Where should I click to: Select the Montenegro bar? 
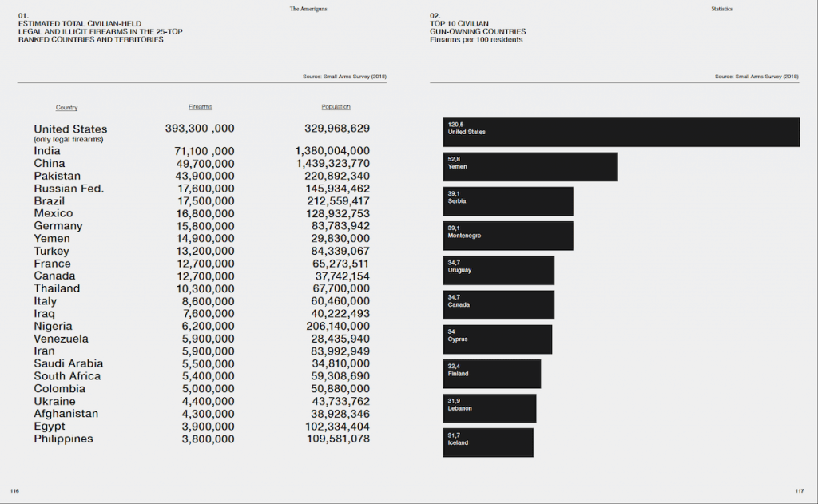[508, 236]
